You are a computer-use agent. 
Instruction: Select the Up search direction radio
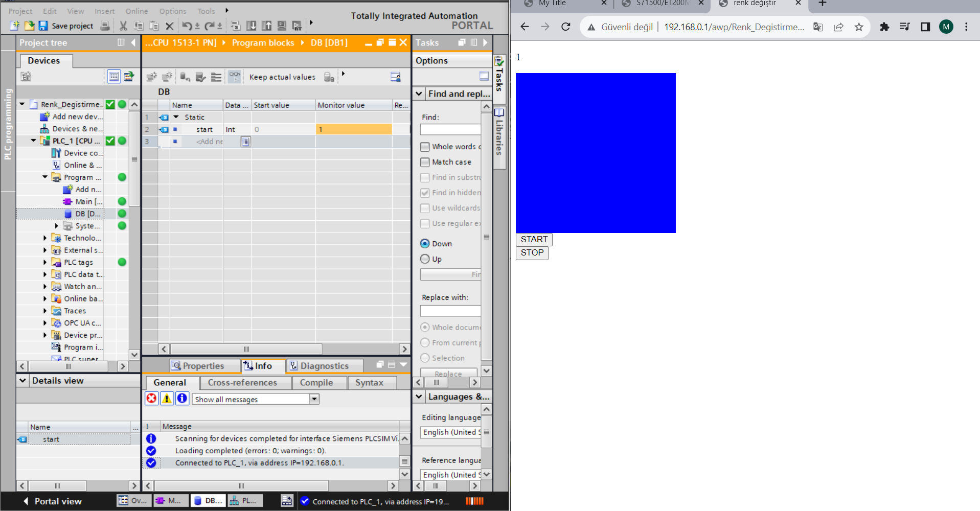tap(425, 259)
